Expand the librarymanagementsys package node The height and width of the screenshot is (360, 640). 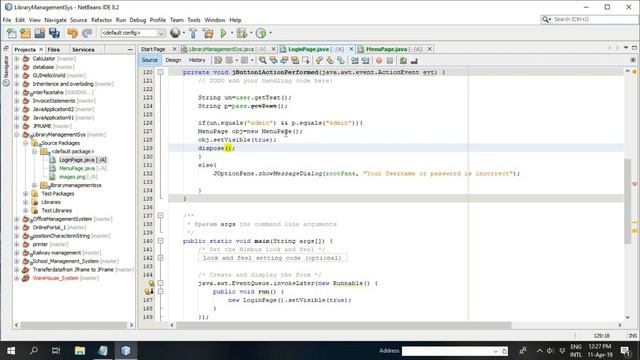point(35,185)
